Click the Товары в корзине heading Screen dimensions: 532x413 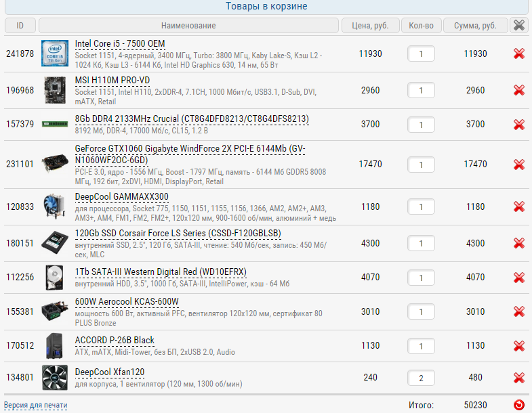(267, 6)
